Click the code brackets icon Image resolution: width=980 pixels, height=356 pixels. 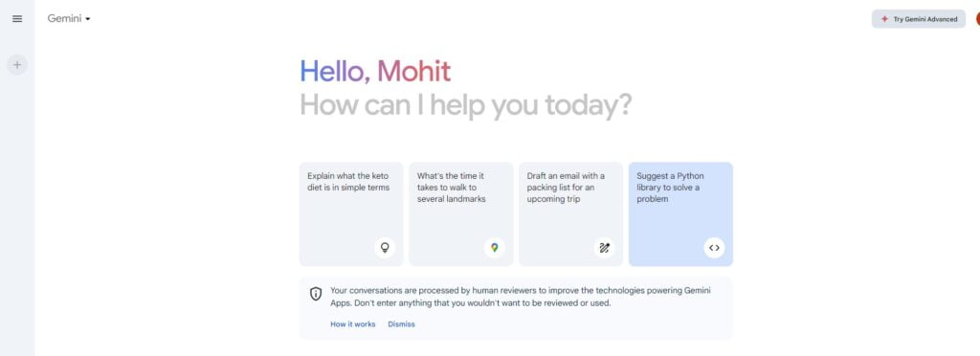click(714, 247)
